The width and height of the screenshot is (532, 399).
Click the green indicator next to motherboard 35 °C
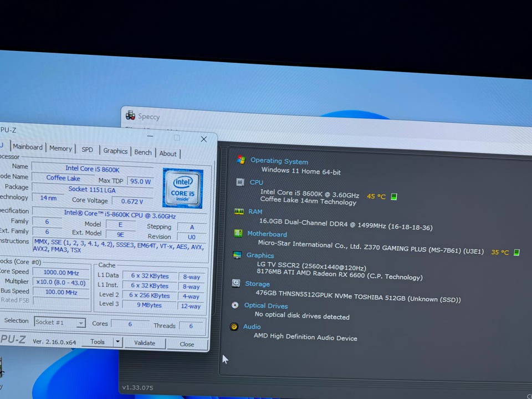pyautogui.click(x=516, y=253)
